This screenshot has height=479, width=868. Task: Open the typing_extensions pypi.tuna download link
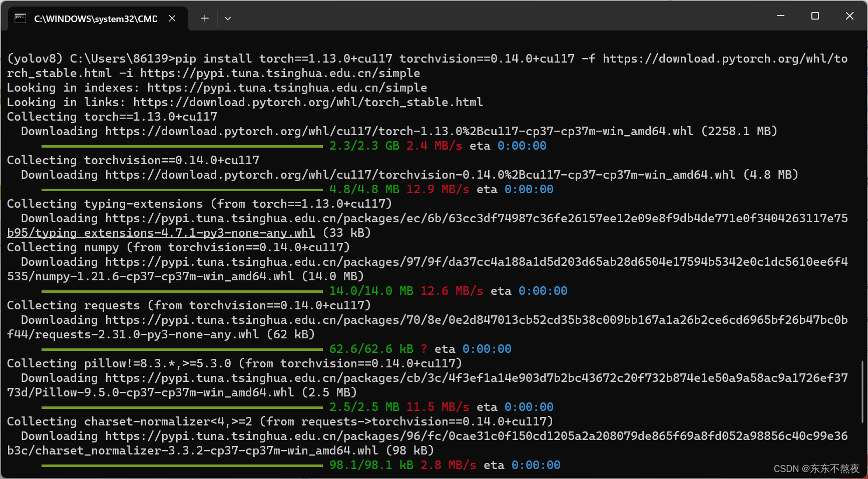tap(427, 226)
